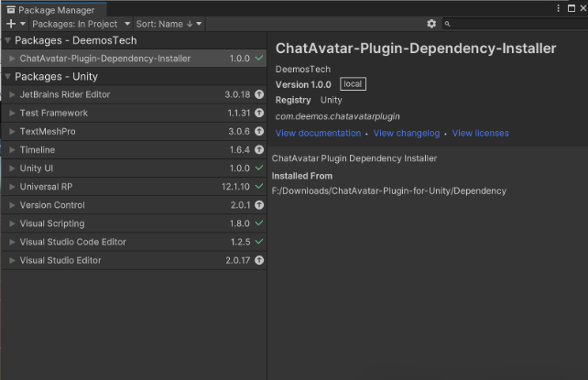Expand the JetBrains Rider Editor row arrow

12,94
